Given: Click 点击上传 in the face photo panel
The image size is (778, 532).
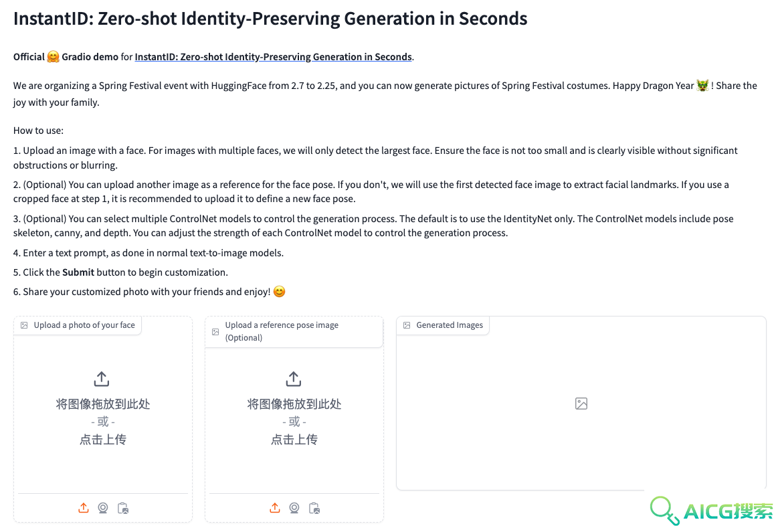Looking at the screenshot, I should 103,439.
